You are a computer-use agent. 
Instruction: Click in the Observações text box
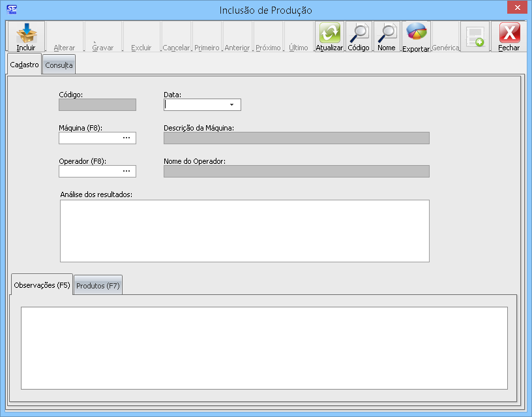pos(264,348)
